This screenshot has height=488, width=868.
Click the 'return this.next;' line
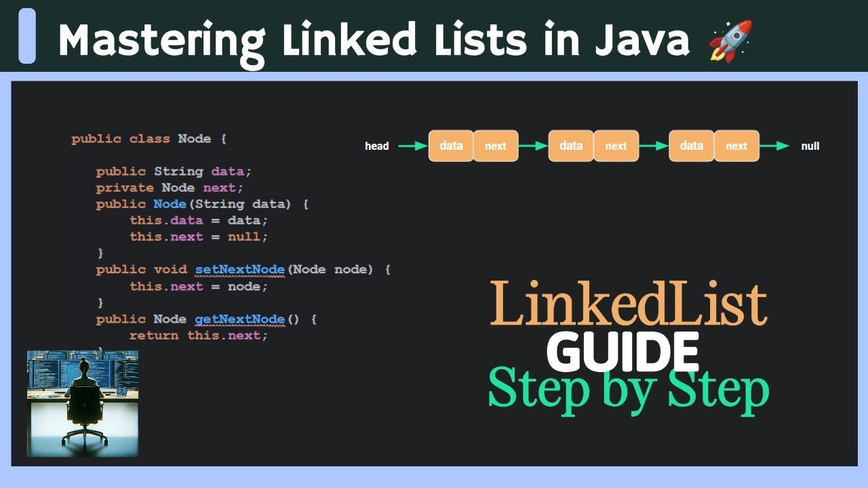[199, 335]
